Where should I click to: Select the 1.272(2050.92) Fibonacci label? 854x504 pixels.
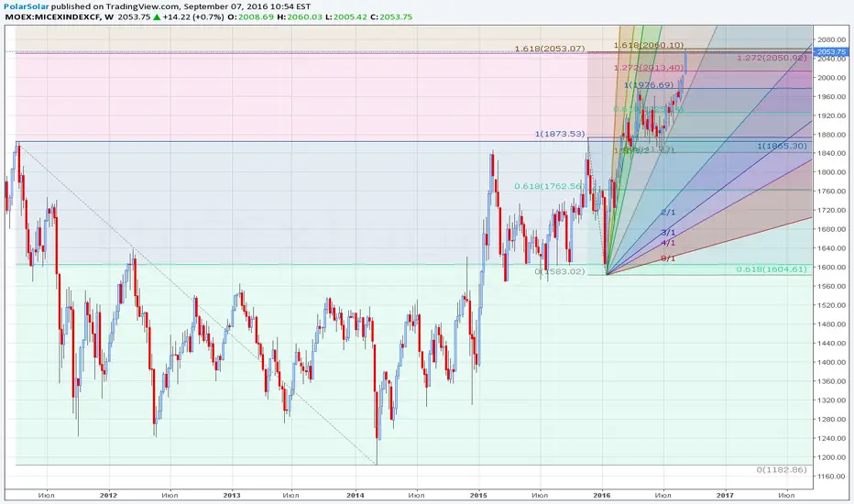coord(772,57)
